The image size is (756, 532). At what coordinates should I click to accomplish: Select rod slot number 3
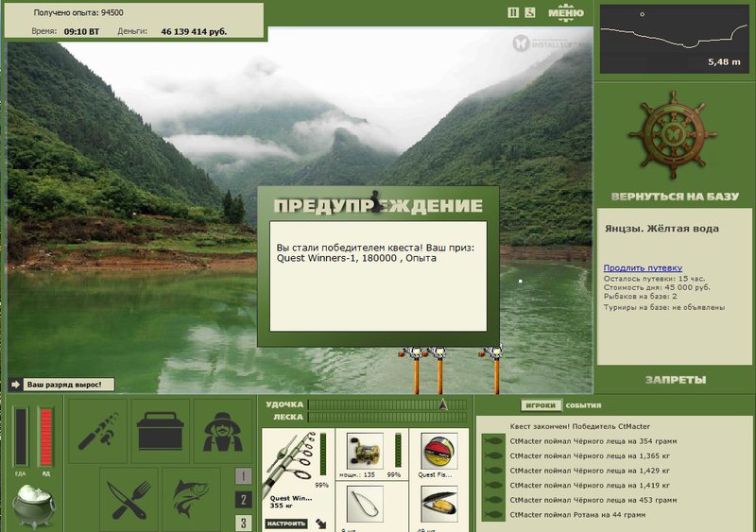pyautogui.click(x=243, y=523)
